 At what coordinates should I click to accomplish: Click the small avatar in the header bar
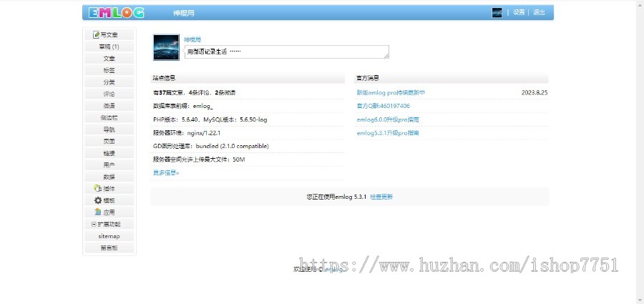tap(497, 12)
